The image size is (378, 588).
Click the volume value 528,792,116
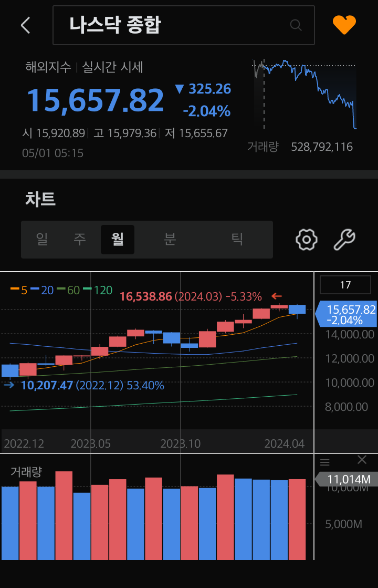[322, 147]
